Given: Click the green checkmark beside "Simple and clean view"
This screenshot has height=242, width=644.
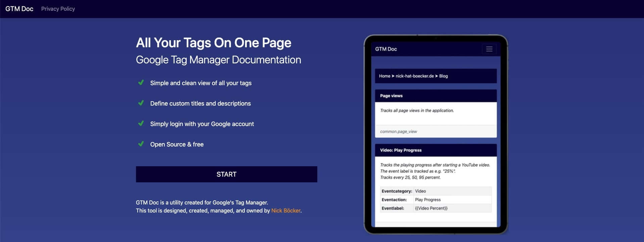Looking at the screenshot, I should pos(141,82).
